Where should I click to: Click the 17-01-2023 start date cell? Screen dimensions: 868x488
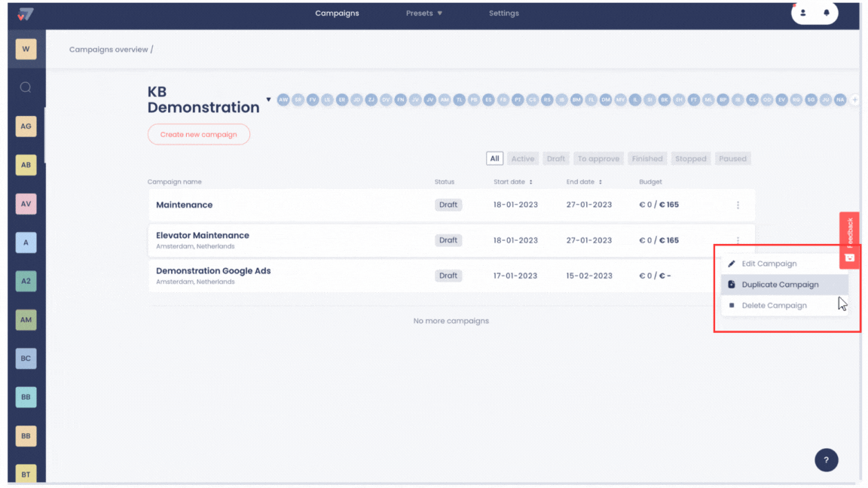click(x=515, y=276)
